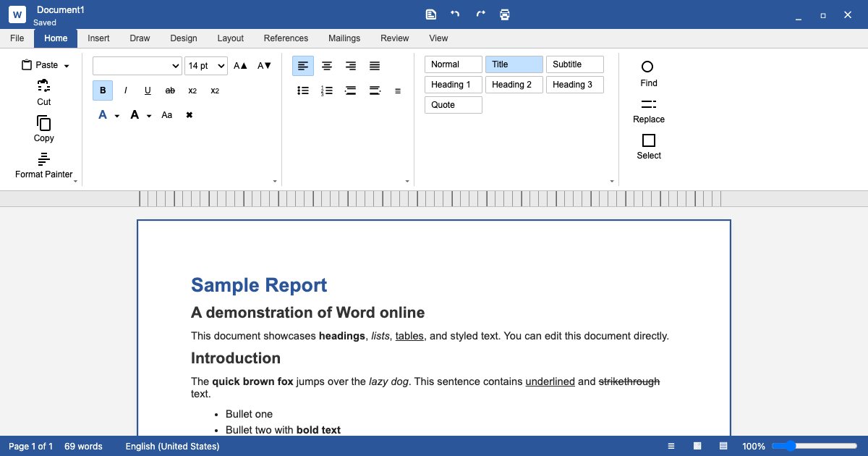Screen dimensions: 868x456
Task: Click the "Sample Report" title text
Action: coord(259,285)
